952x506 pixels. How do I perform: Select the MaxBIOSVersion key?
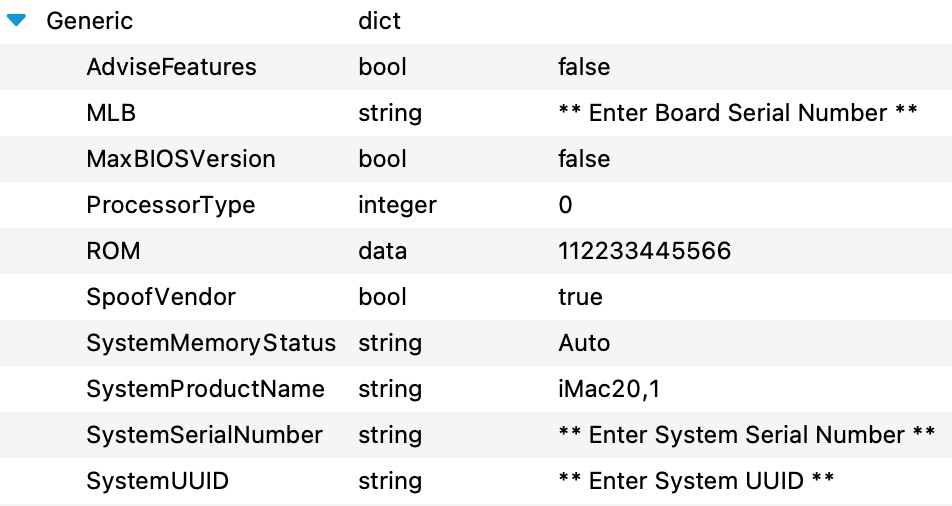[181, 159]
